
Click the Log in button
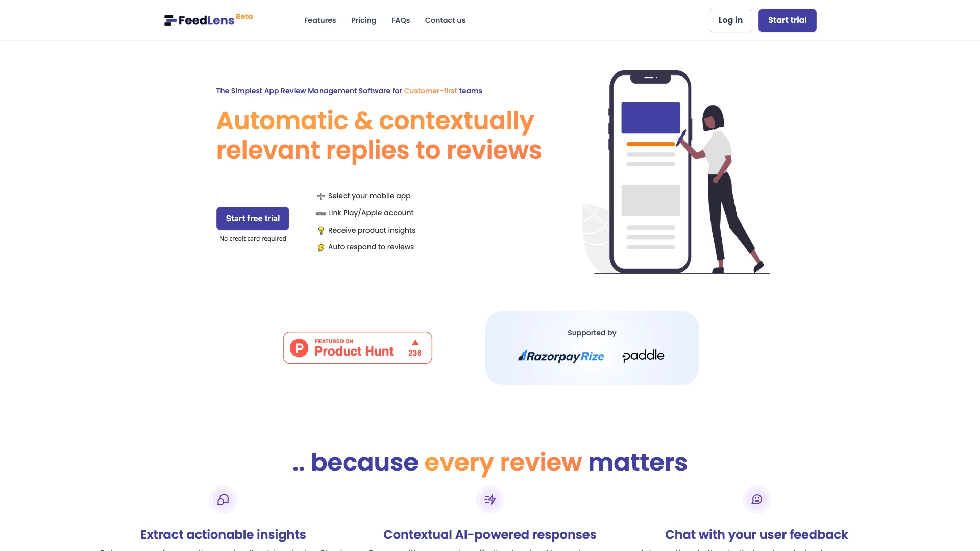tap(730, 20)
